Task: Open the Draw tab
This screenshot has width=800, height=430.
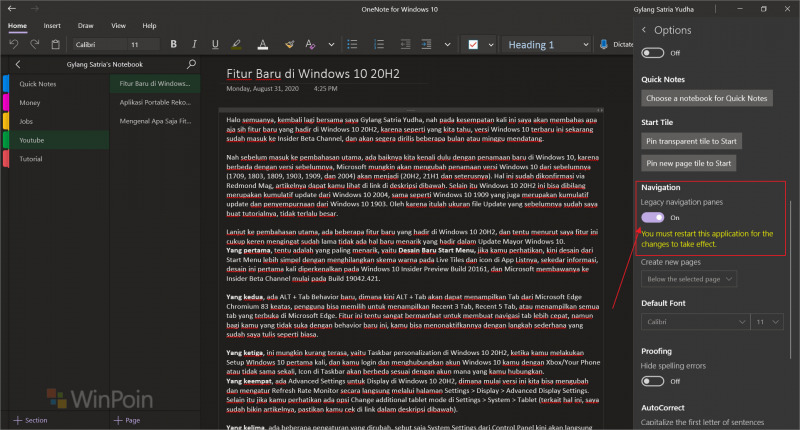Action: pos(85,26)
